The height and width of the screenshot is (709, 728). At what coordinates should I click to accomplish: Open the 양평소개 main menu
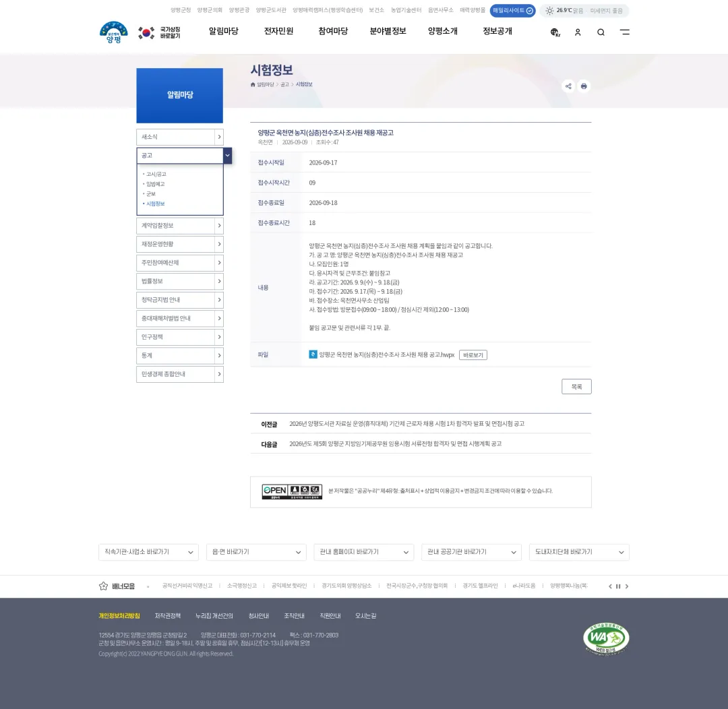442,31
